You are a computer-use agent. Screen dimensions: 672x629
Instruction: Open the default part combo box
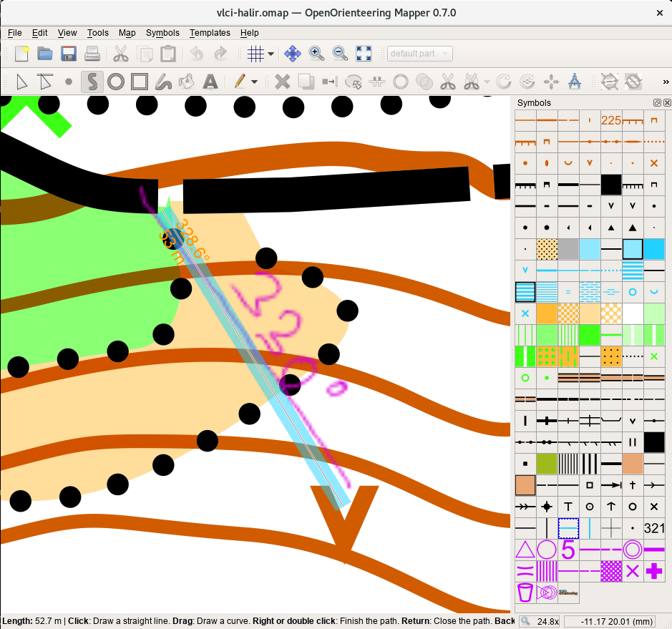point(419,54)
